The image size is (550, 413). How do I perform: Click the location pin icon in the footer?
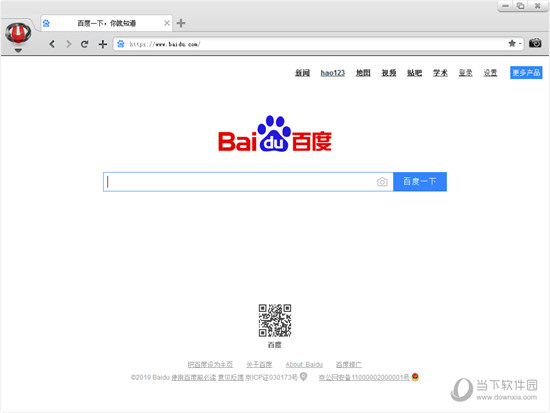click(x=303, y=377)
